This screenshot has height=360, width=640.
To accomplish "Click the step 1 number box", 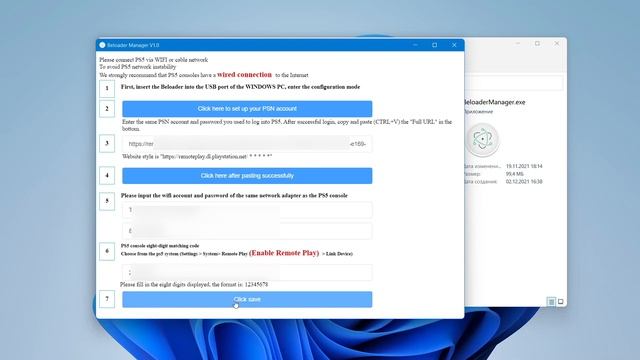I will (x=107, y=89).
